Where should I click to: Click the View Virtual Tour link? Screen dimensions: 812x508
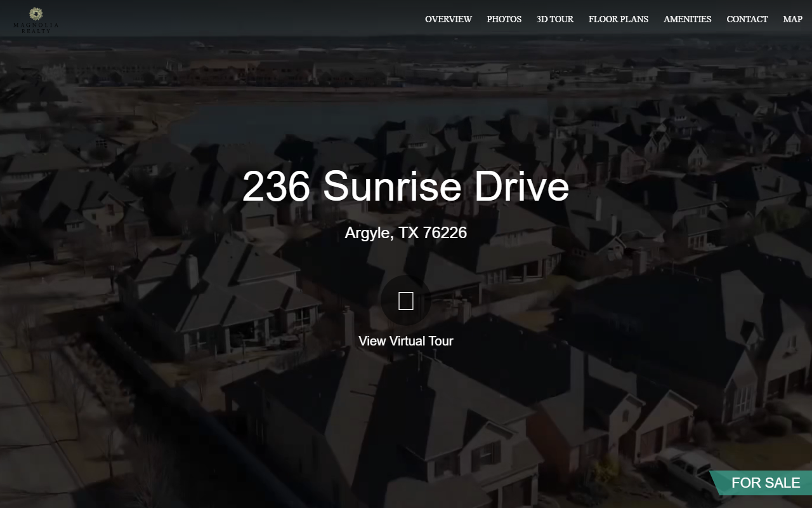pyautogui.click(x=406, y=341)
